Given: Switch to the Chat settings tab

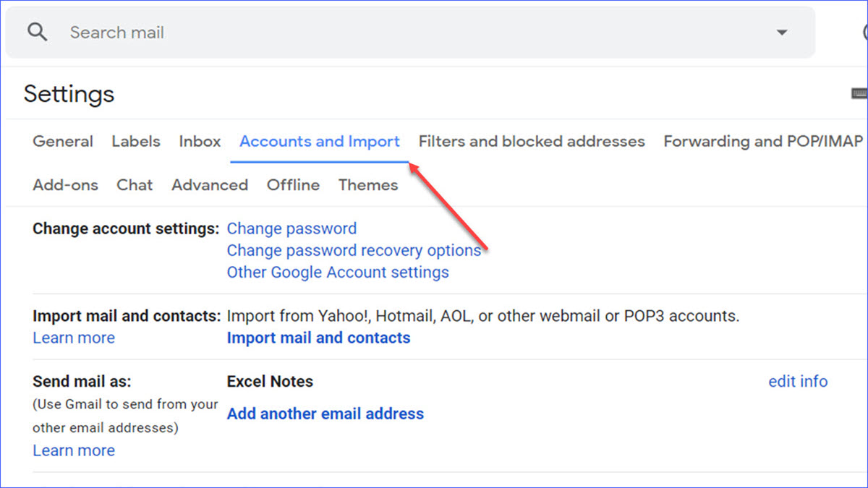Looking at the screenshot, I should (135, 185).
